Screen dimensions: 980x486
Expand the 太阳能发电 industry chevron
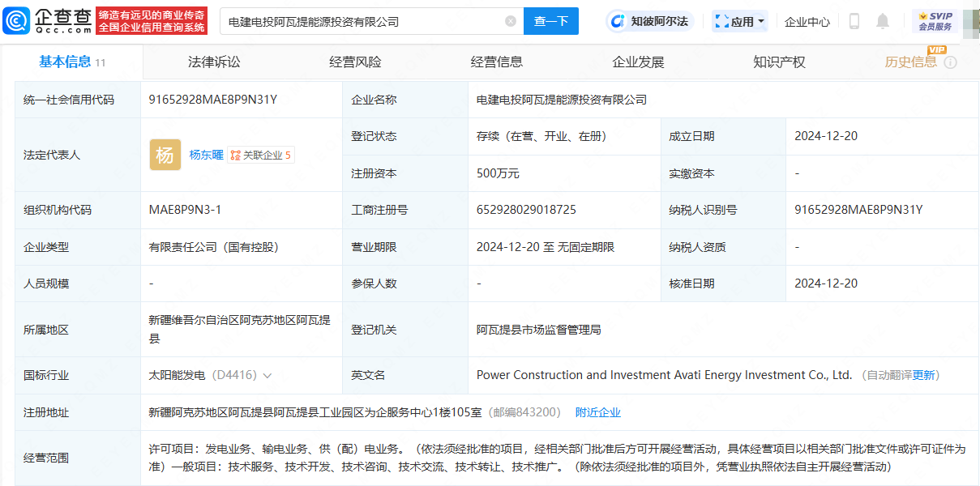267,376
